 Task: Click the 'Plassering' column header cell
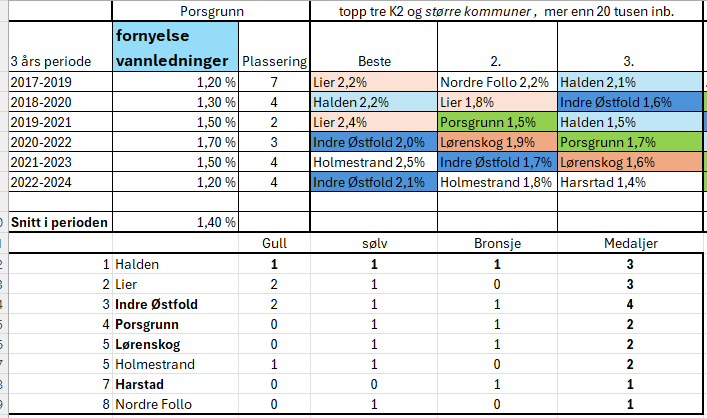[275, 59]
